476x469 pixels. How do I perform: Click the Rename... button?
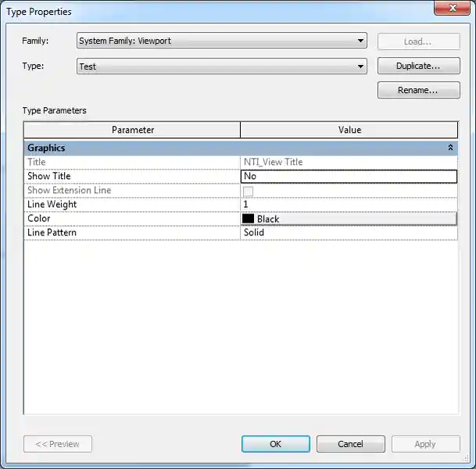[x=418, y=91]
